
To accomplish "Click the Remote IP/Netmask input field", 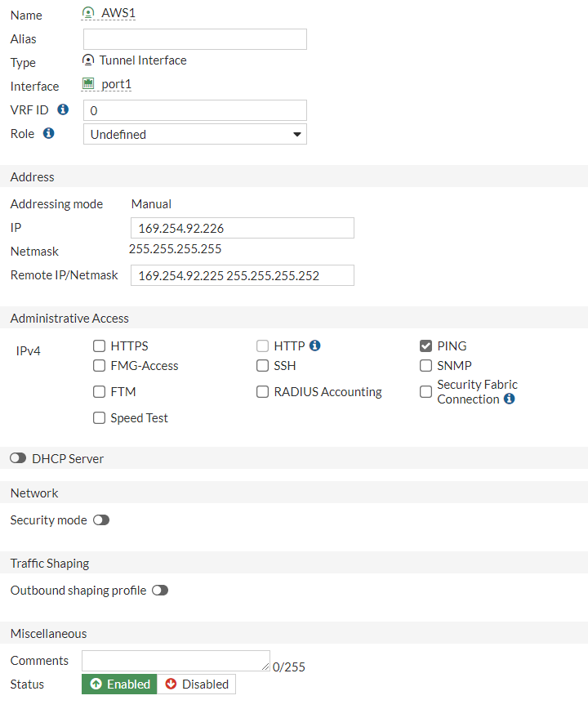I will [242, 275].
